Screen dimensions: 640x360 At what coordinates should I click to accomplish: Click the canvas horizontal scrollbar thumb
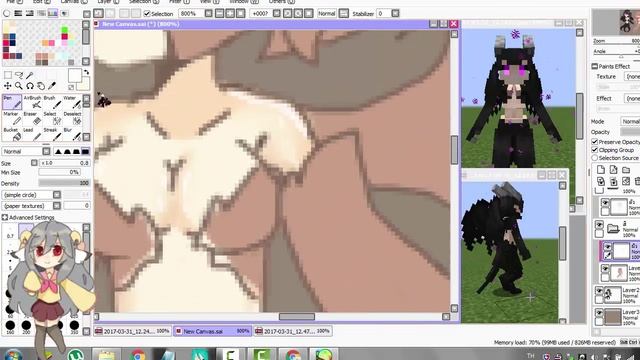click(x=297, y=316)
